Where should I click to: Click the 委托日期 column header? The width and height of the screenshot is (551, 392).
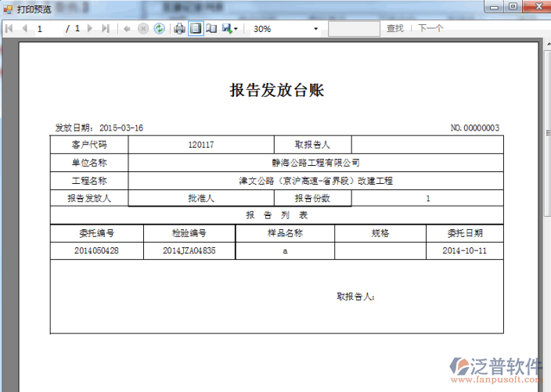point(465,233)
